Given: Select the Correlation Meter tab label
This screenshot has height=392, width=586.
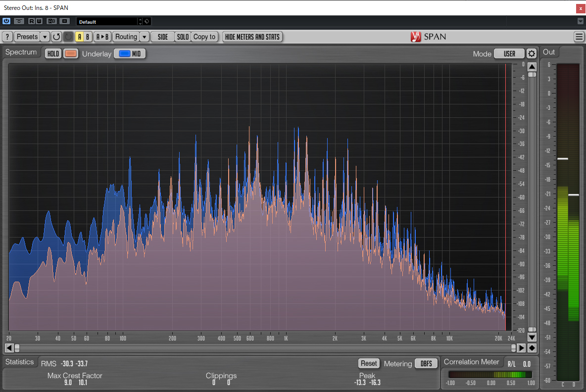Looking at the screenshot, I should pyautogui.click(x=471, y=362).
